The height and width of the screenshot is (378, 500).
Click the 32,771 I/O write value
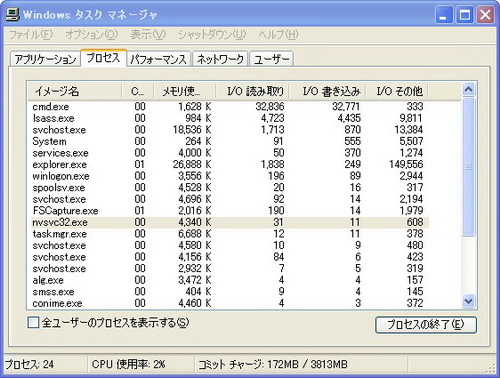[x=346, y=107]
